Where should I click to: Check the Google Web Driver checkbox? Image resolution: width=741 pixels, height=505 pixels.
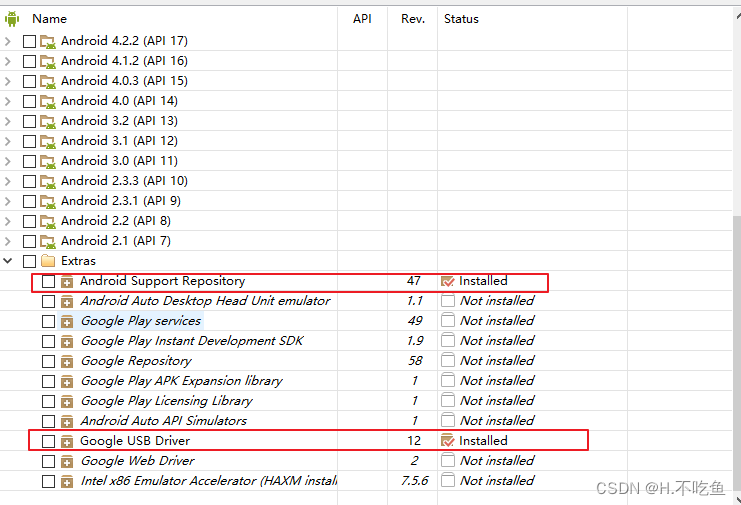point(48,462)
